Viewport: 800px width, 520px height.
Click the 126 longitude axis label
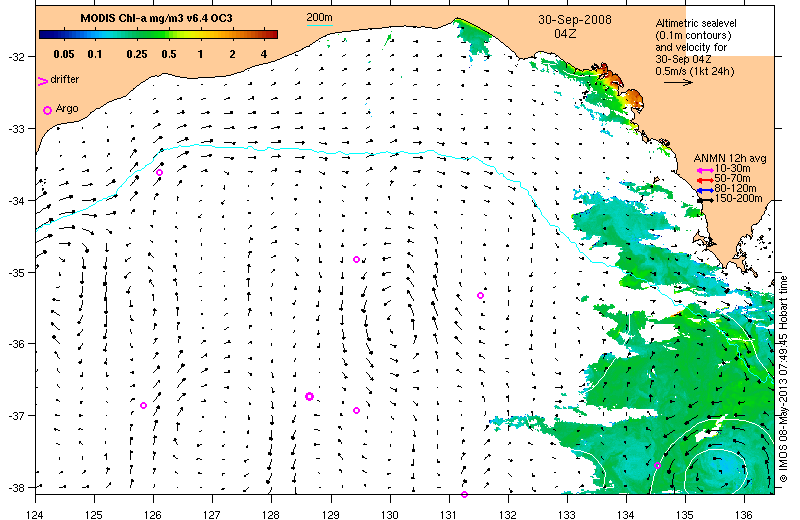(153, 514)
